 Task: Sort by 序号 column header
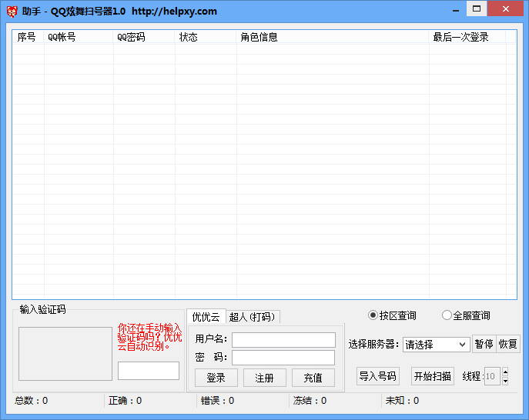[28, 37]
